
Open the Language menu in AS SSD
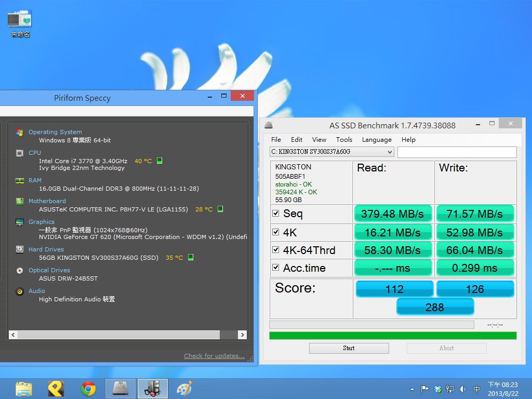click(377, 139)
